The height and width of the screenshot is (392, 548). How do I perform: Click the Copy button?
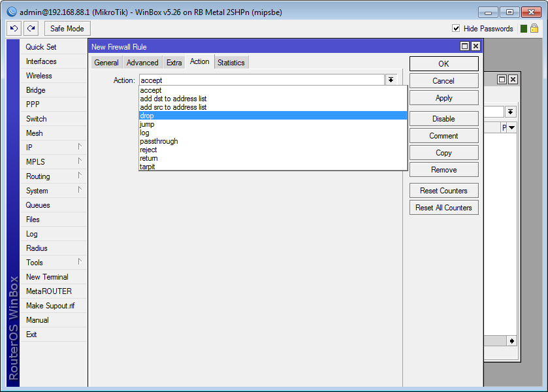(444, 153)
